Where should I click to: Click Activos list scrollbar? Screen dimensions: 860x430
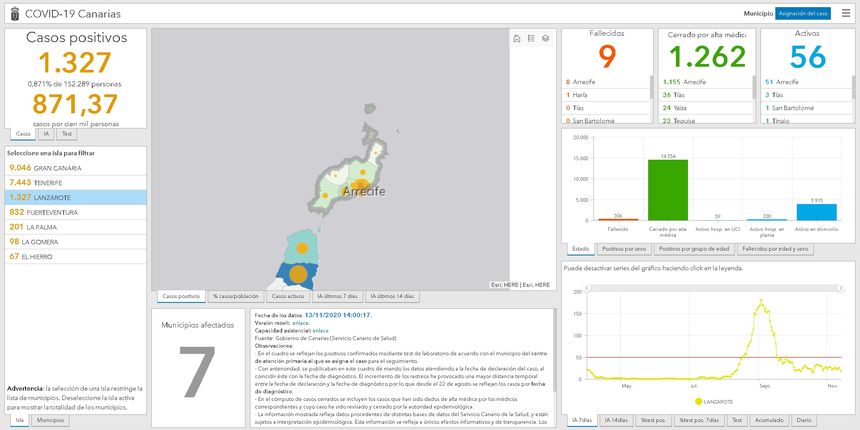pyautogui.click(x=853, y=87)
